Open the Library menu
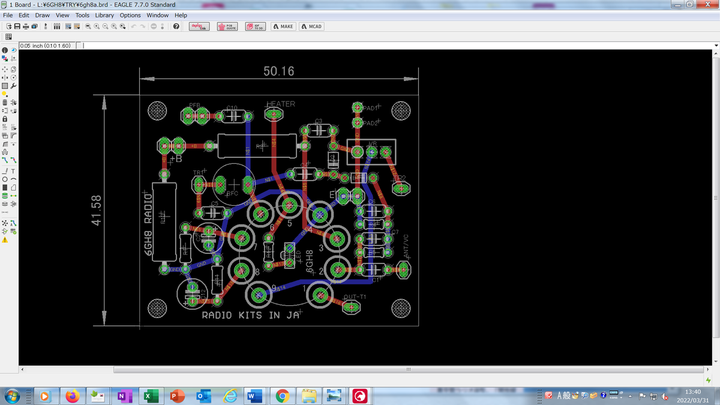Screen dimensions: 720x405 click(x=104, y=16)
